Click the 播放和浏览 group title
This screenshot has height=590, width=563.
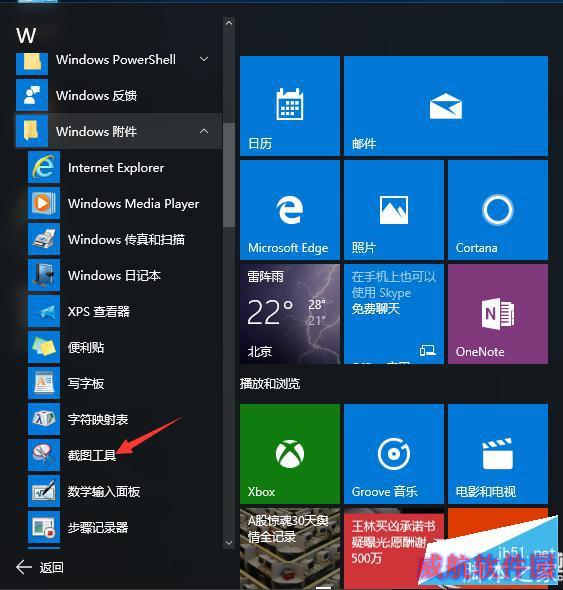click(x=270, y=384)
